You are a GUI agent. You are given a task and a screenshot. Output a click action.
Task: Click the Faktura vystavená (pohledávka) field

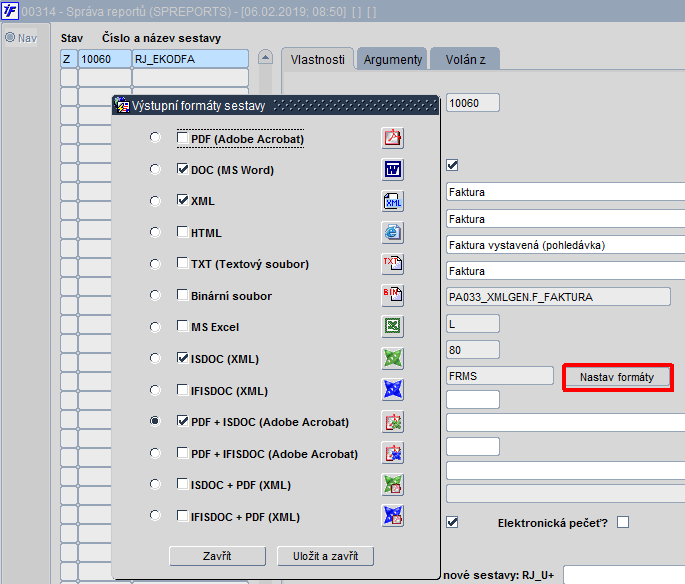pos(565,245)
